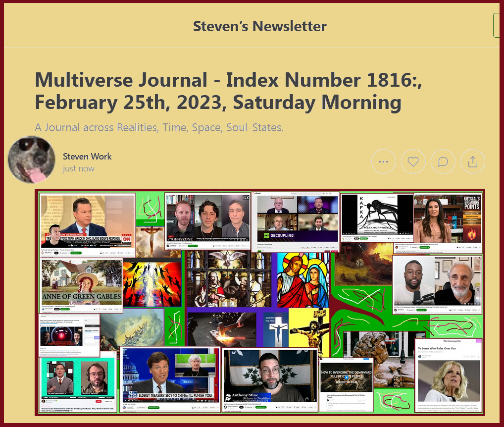
Task: Open 'To Learn Who Rules Over You' article thumbnail
Action: click(449, 375)
